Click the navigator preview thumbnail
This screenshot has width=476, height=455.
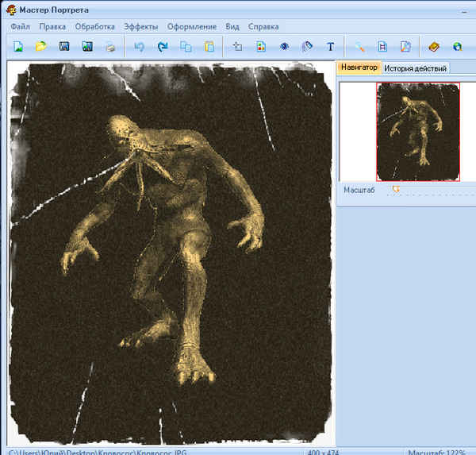tap(417, 131)
